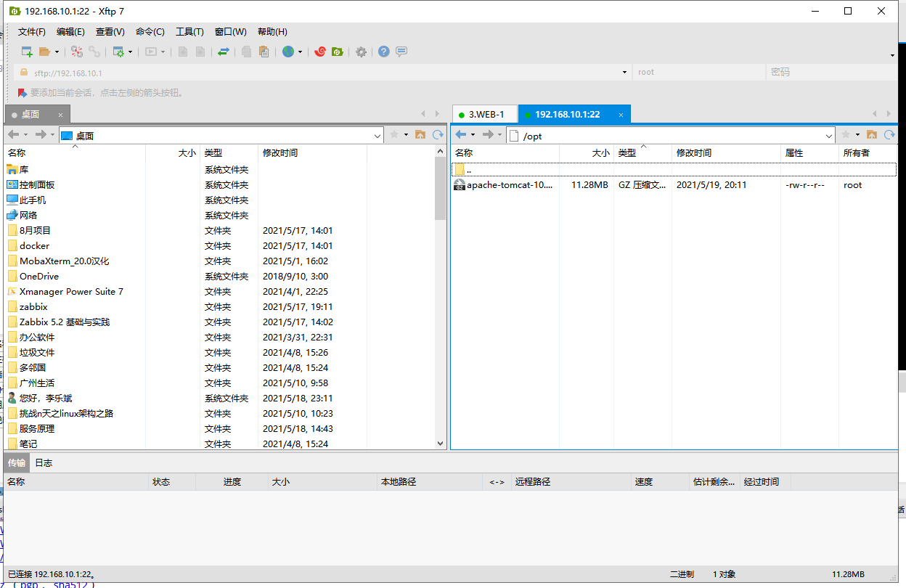906x588 pixels.
Task: Click local pane bookmark star icon
Action: (394, 135)
